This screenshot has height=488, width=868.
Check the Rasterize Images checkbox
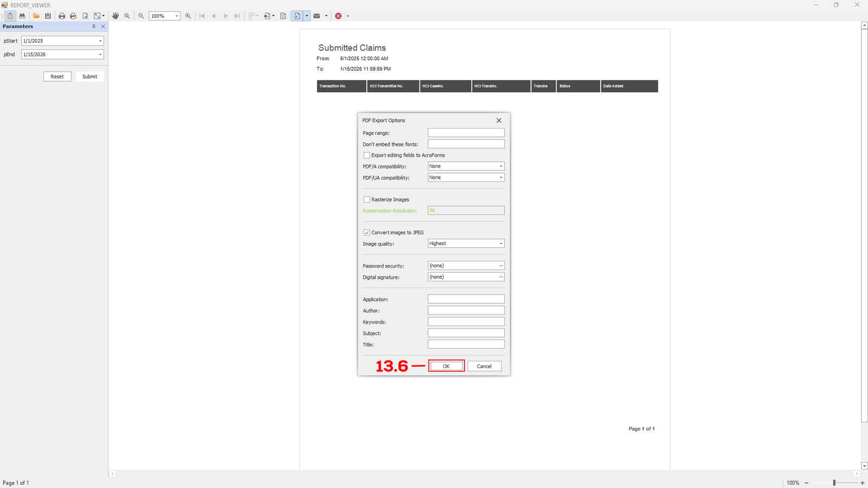367,200
